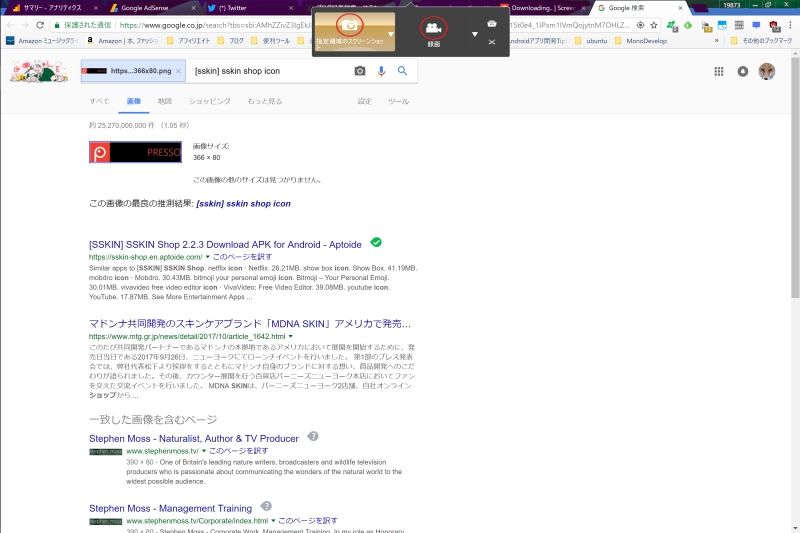Click the blue speech bubble extension icon
The height and width of the screenshot is (533, 800).
coord(756,24)
